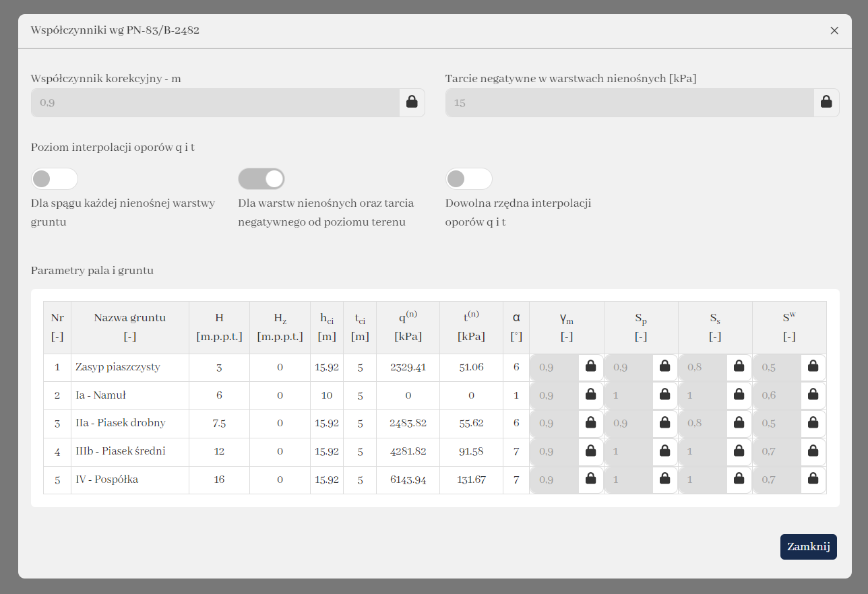Click γm input field in Piasek drobny row

coord(555,424)
